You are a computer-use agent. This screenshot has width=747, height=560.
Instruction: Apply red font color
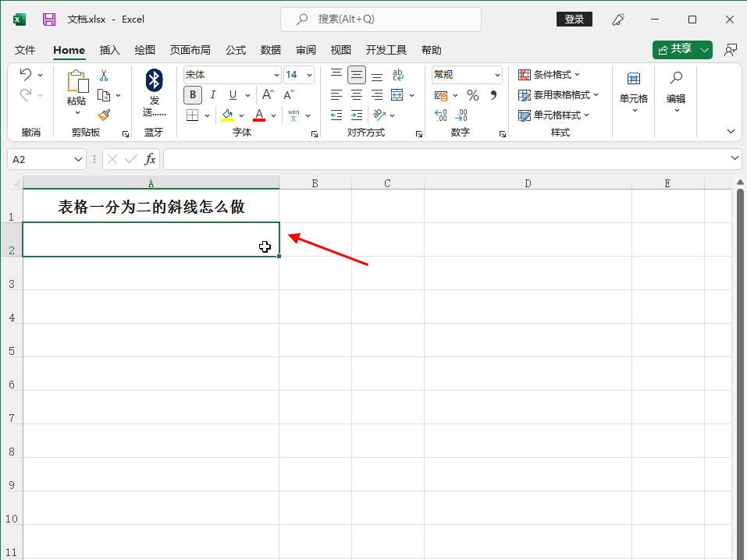click(259, 115)
